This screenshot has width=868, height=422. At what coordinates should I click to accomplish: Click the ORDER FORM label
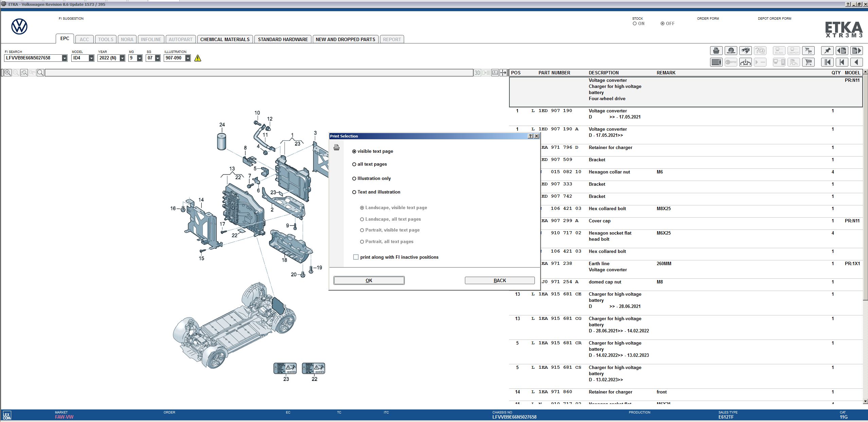(708, 19)
